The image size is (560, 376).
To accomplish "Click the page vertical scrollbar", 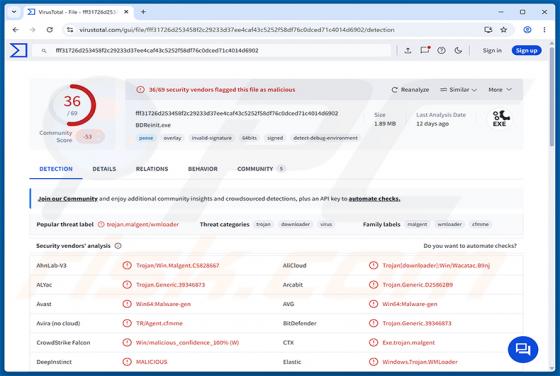I will point(552,96).
